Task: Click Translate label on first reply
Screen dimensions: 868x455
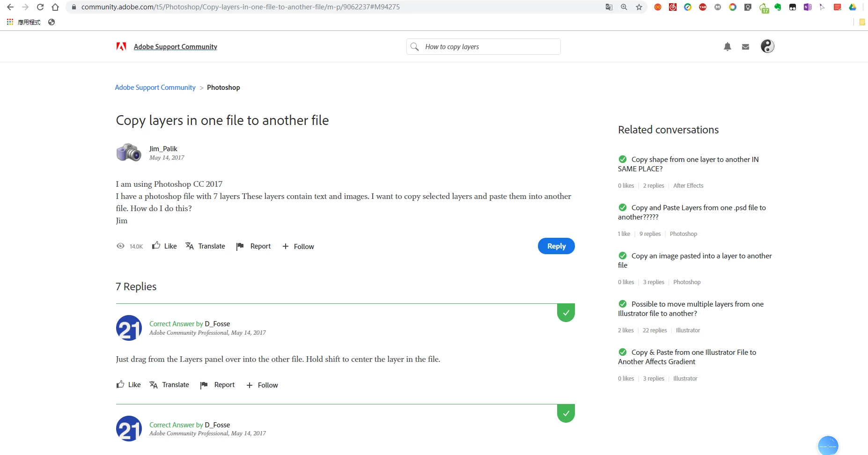Action: 176,385
